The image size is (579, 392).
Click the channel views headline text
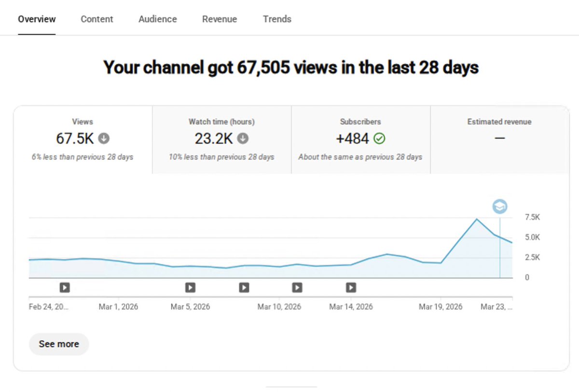point(291,68)
